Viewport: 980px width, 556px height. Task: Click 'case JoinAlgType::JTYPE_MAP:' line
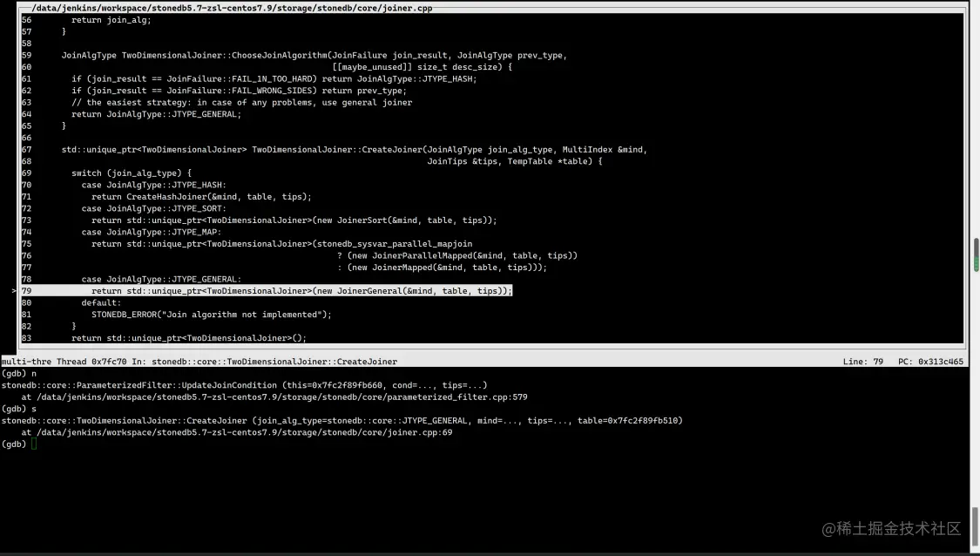coord(152,232)
